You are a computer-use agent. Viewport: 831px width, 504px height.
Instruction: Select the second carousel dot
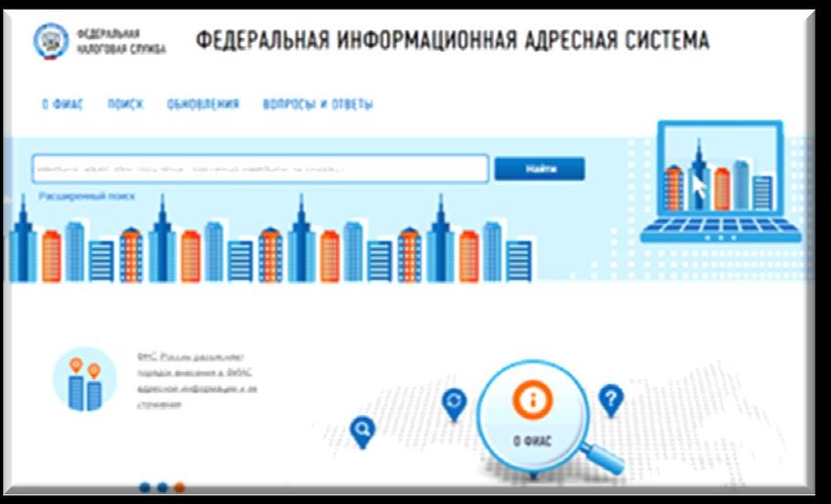pyautogui.click(x=162, y=486)
